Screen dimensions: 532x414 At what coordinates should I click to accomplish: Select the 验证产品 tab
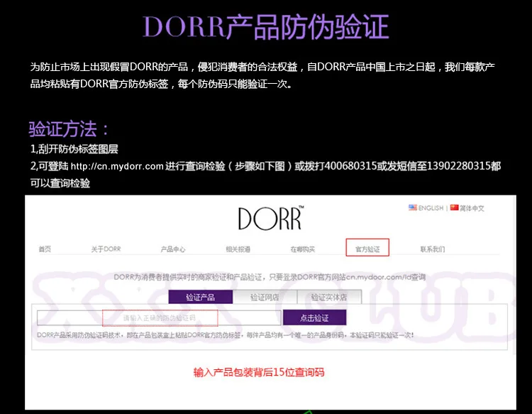[x=201, y=297]
